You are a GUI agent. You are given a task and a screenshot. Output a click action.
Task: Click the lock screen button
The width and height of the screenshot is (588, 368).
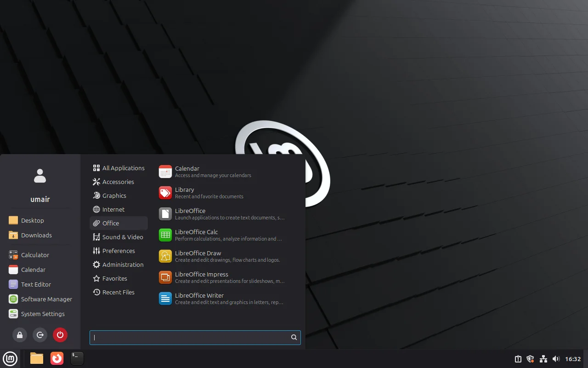[20, 335]
